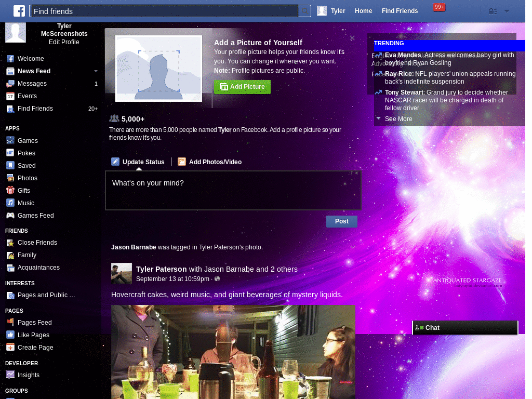Open Tyler profile in the top bar
This screenshot has height=399, width=532.
coord(331,11)
